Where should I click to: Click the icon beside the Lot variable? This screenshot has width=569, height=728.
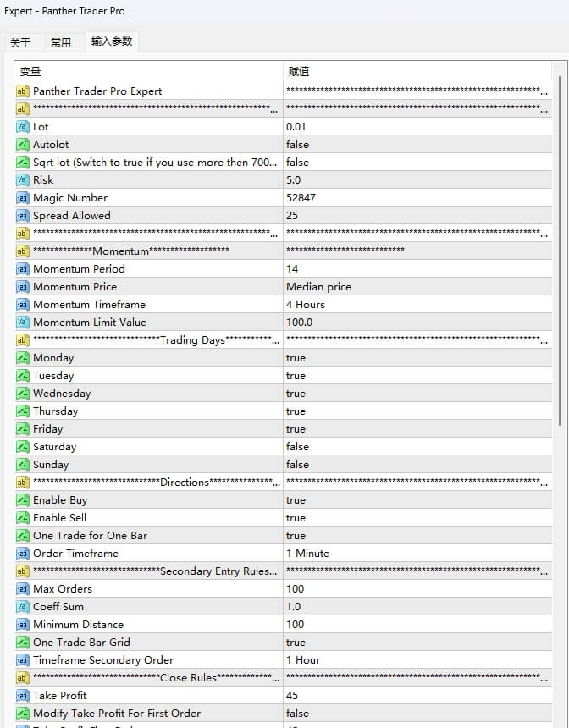(x=22, y=126)
